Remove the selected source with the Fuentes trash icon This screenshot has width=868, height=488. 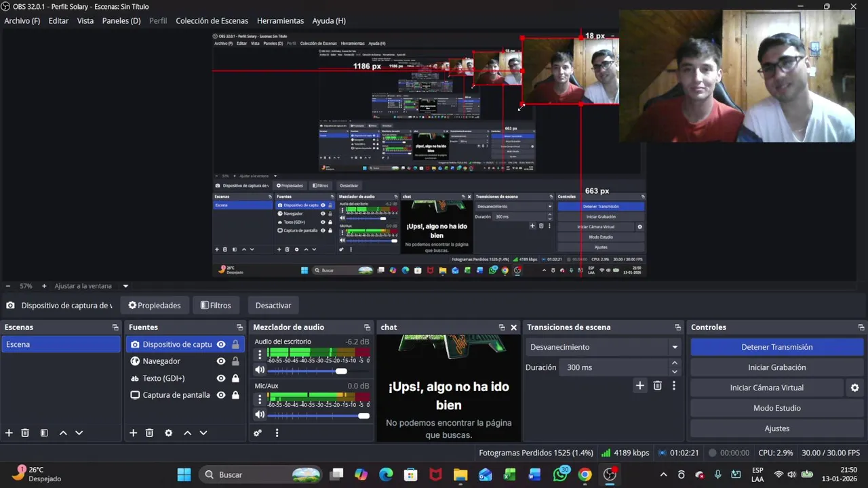click(149, 432)
